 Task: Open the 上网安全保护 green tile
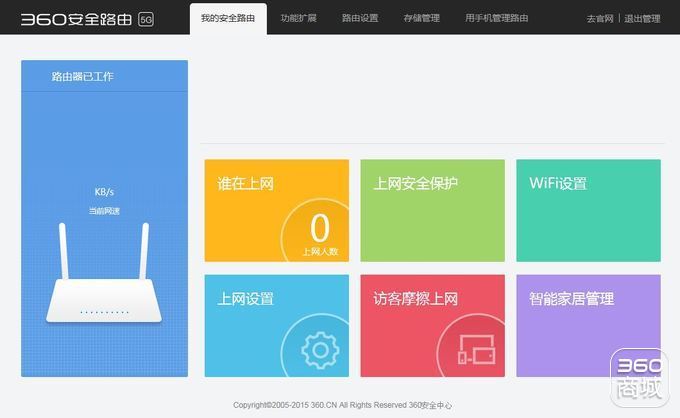(x=432, y=210)
